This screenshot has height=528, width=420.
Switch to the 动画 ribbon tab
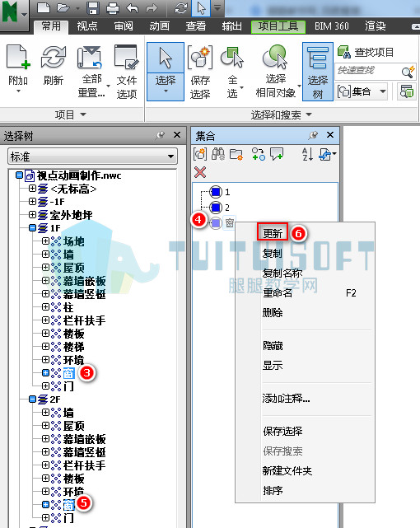pyautogui.click(x=160, y=26)
